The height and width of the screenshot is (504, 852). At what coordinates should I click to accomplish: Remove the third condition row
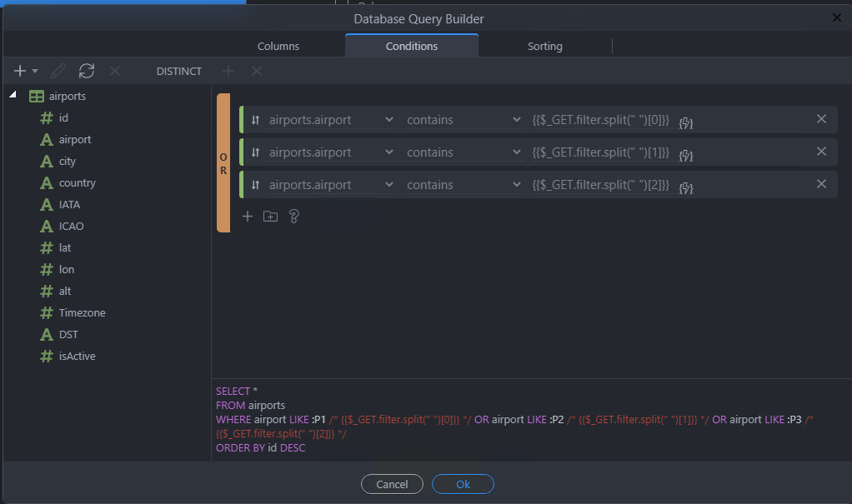821,184
